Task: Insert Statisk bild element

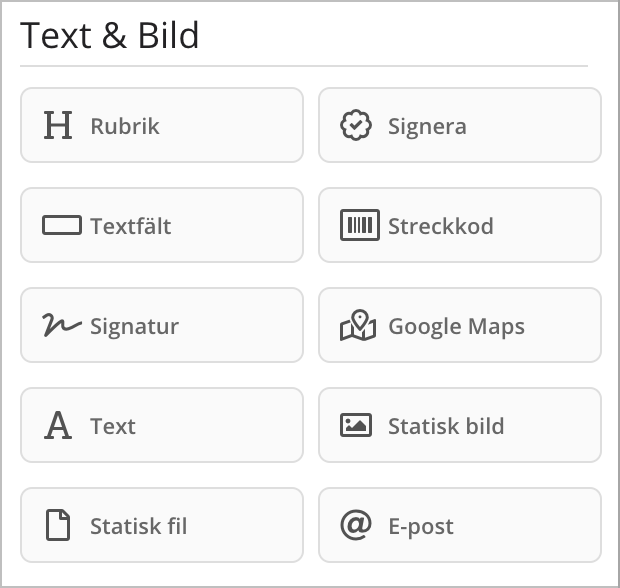Action: [460, 425]
